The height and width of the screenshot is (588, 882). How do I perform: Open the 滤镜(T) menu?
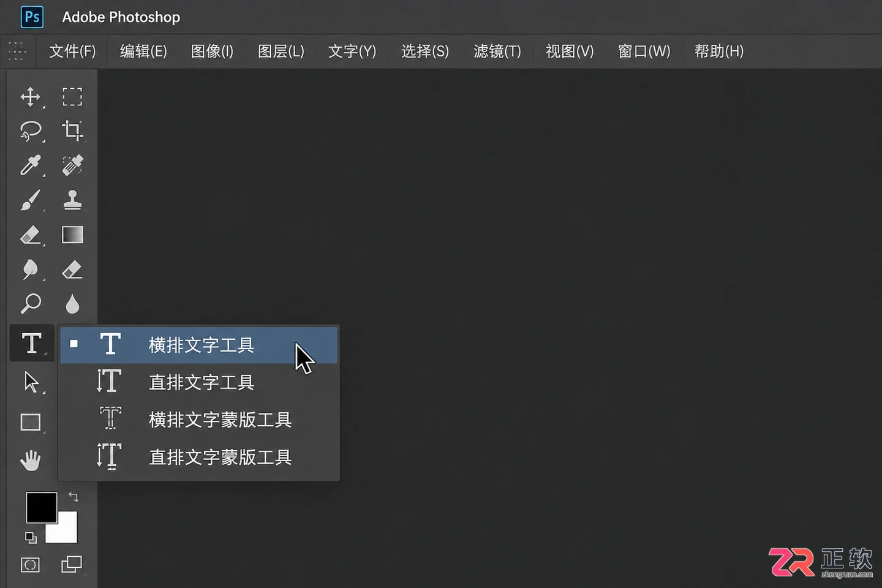tap(497, 51)
